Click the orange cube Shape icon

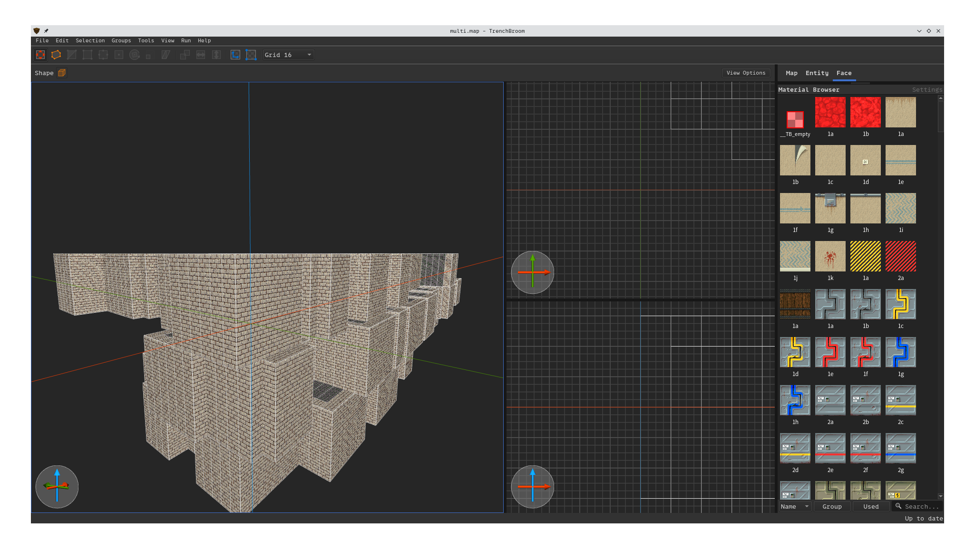click(x=62, y=73)
